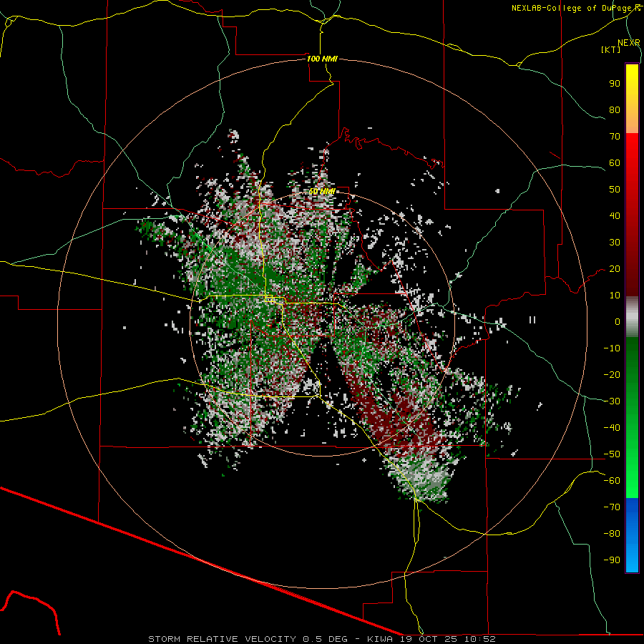Screen dimensions: 644x644
Task: Click the Storm Relative Velocity caption text
Action: point(321,639)
